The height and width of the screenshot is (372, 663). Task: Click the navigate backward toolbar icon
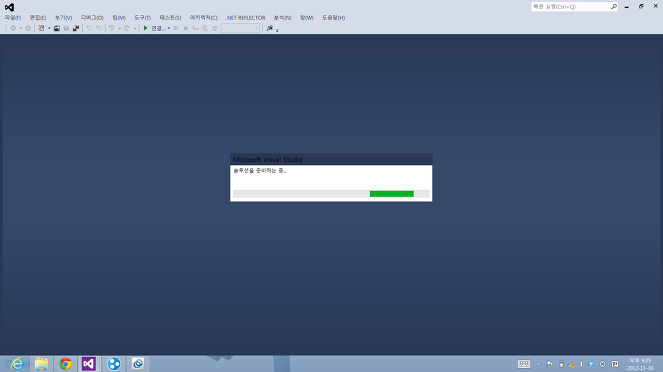13,28
